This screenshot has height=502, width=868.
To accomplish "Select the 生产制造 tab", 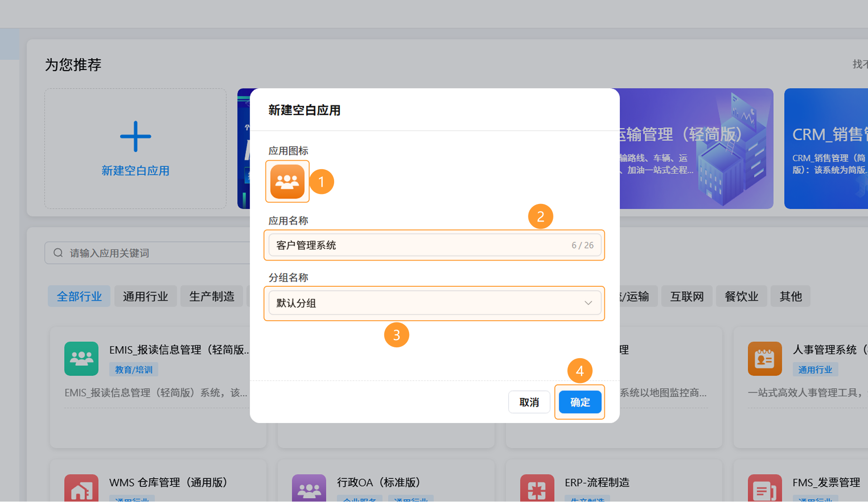I will click(212, 296).
